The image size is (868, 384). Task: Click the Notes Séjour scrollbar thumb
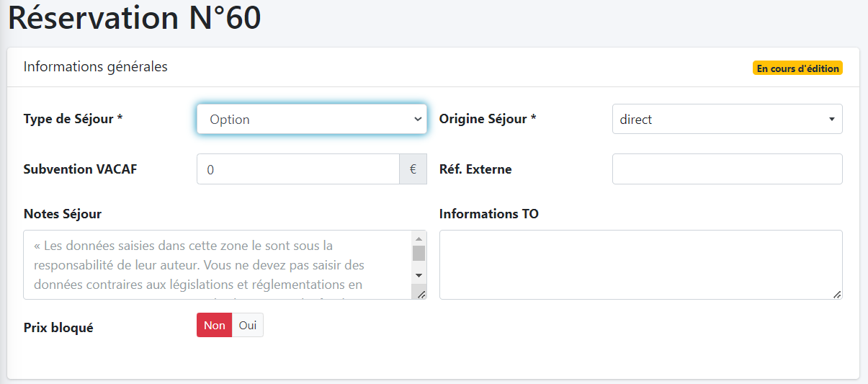(x=419, y=253)
